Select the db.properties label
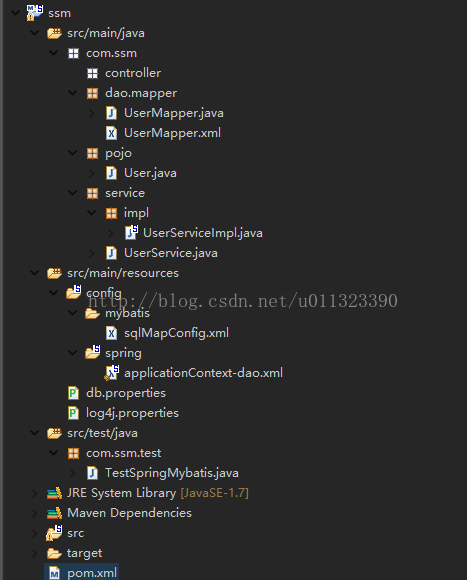 [126, 393]
